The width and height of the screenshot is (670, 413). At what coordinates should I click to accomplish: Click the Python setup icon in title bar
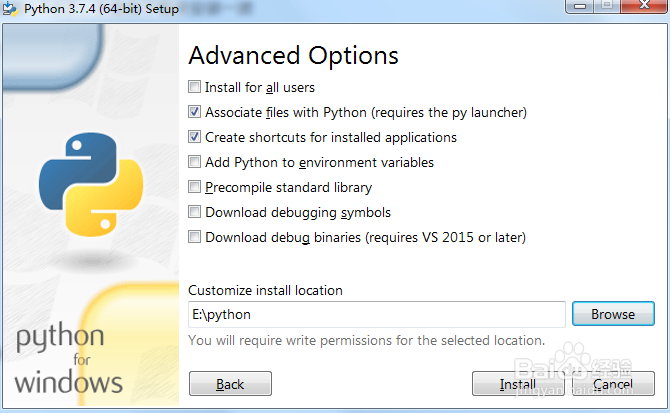click(x=11, y=9)
